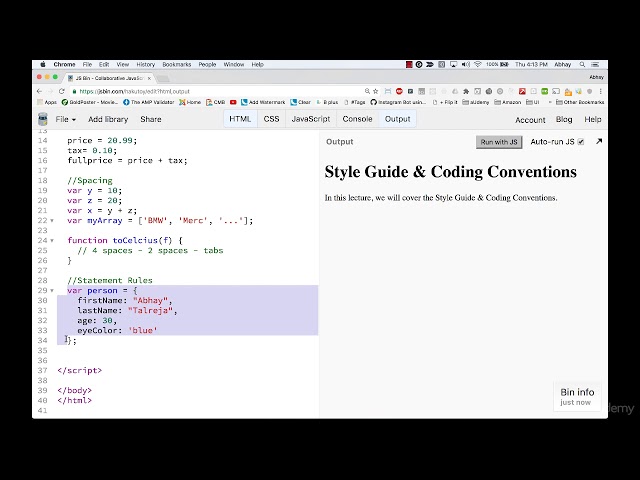Open the Apple menu
Screen dimensions: 640x480
(x=43, y=64)
